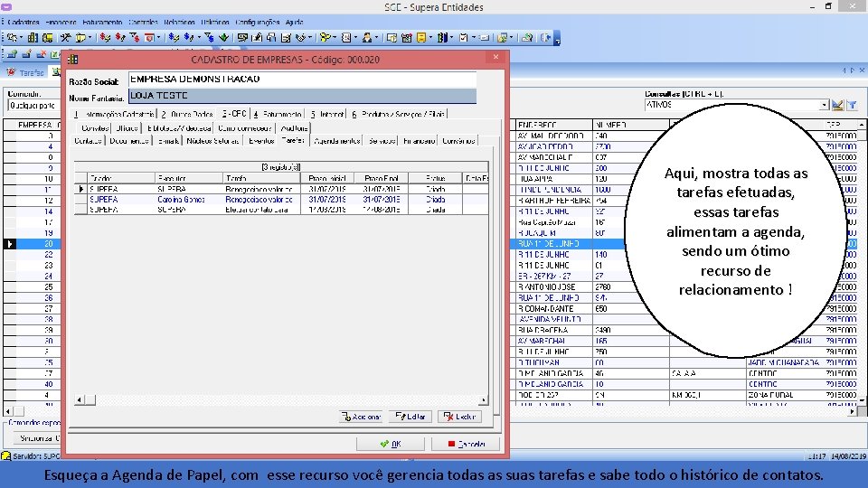The height and width of the screenshot is (488, 868).
Task: Click the yellow-green branching icon in the toolbar
Action: [325, 38]
